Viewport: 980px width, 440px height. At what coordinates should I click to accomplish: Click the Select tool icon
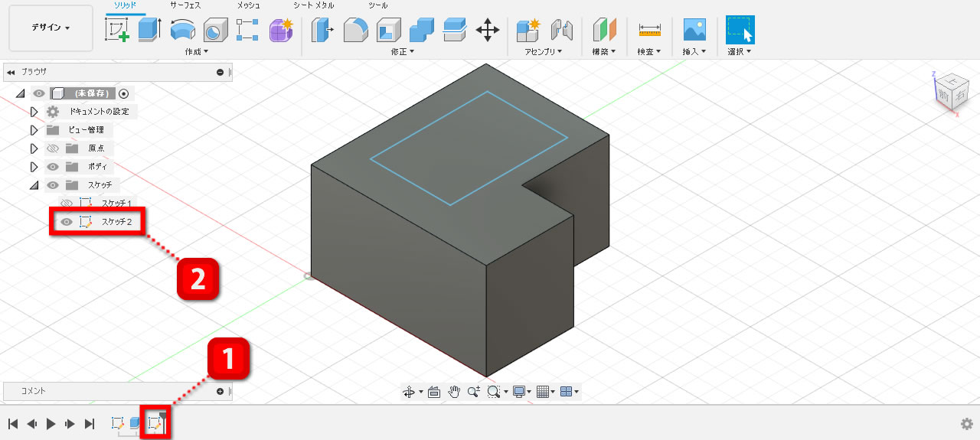(x=740, y=30)
